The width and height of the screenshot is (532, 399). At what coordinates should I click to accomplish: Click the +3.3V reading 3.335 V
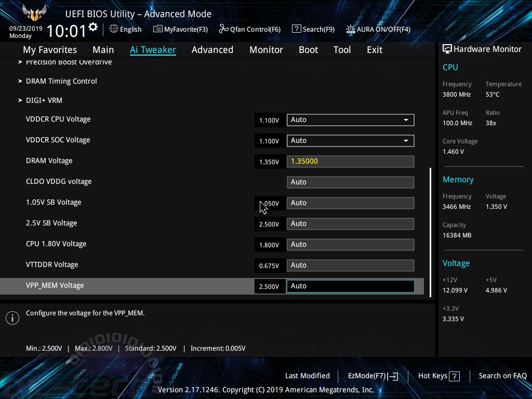tap(453, 319)
